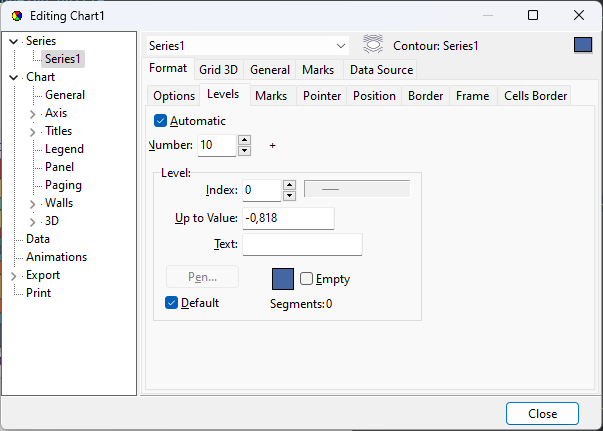Open the Data Source tab

click(x=381, y=70)
